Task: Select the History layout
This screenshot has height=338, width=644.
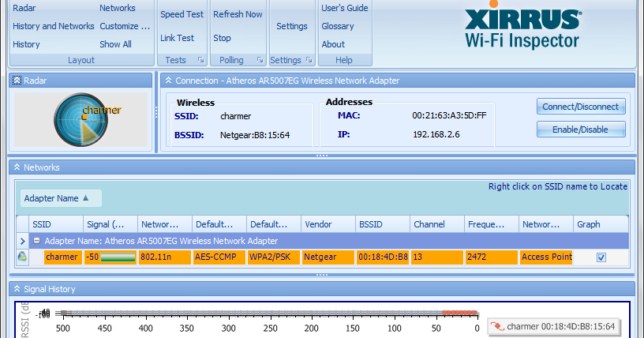Action: click(26, 44)
